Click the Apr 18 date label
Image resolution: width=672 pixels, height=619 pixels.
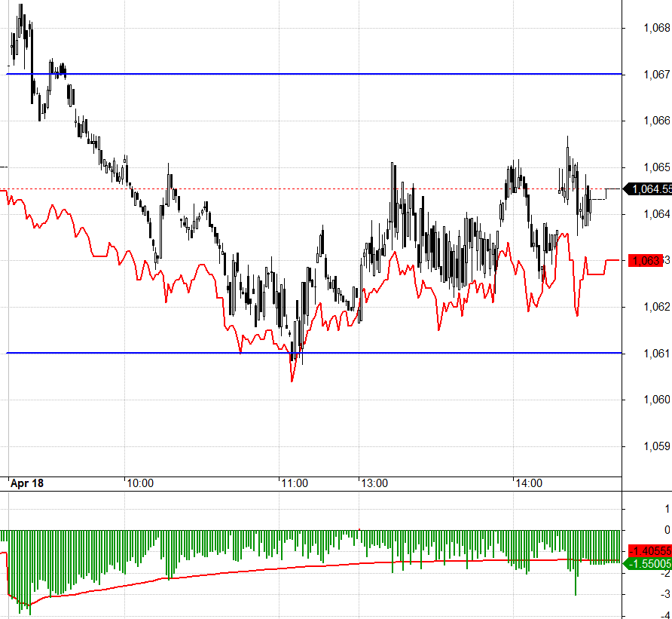click(x=30, y=481)
